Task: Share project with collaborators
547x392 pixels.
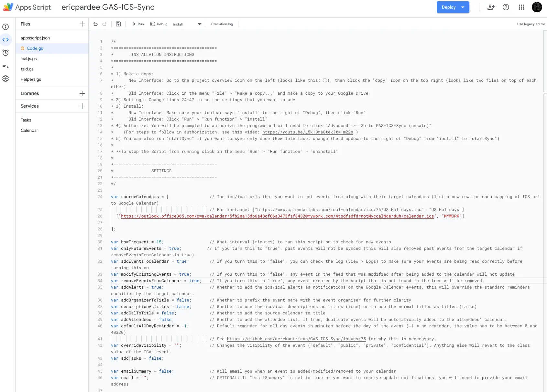Action: point(491,7)
